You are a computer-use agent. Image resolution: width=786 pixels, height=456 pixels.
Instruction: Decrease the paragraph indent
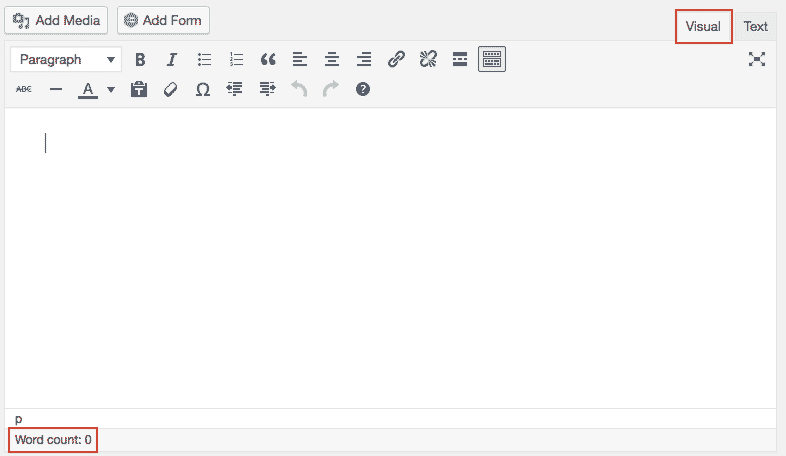[235, 89]
